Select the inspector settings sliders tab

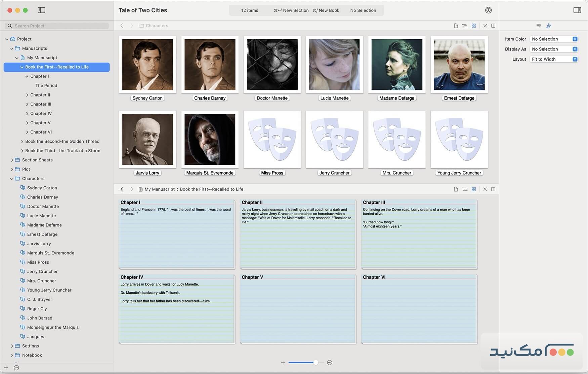538,26
